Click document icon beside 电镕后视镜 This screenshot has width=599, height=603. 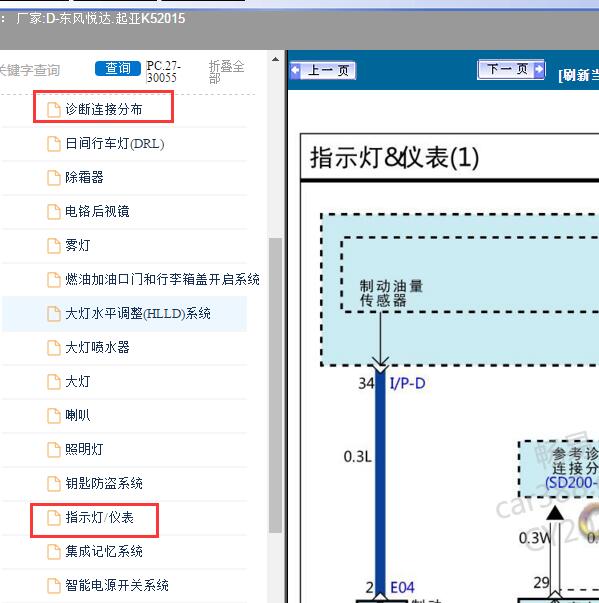[x=54, y=212]
